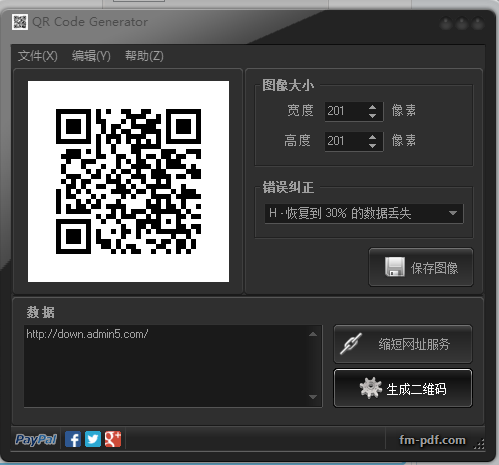The height and width of the screenshot is (465, 499).
Task: Click the QR Code Generator title icon
Action: (20, 22)
